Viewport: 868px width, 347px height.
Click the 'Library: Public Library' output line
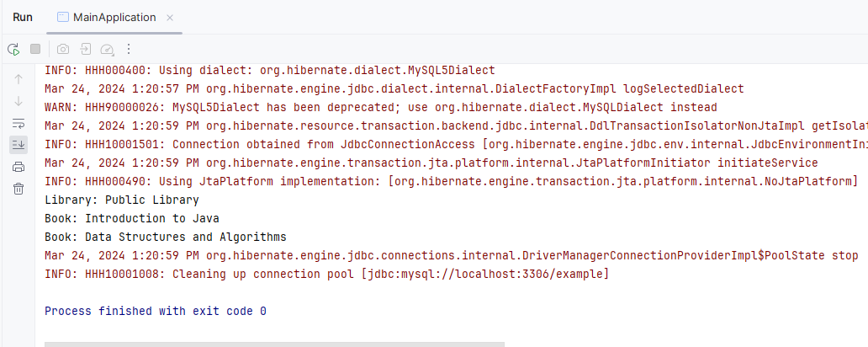coord(122,200)
